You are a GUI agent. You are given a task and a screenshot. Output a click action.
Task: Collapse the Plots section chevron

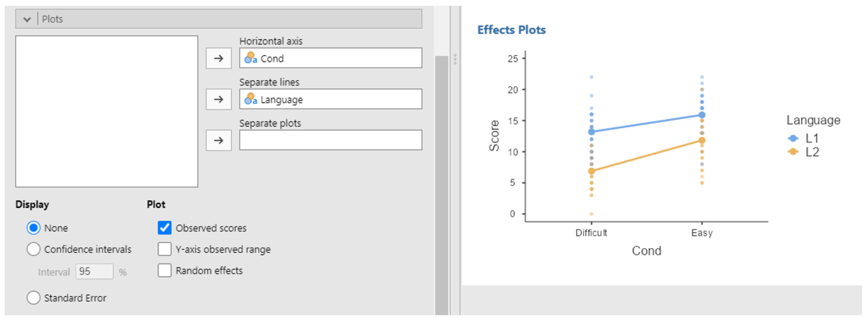(x=27, y=19)
